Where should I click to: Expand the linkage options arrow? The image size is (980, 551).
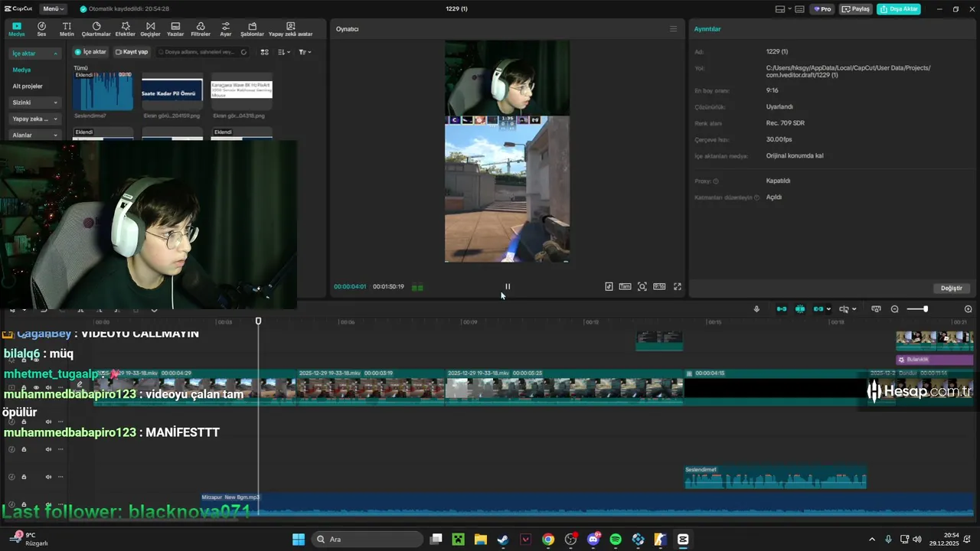pos(828,309)
